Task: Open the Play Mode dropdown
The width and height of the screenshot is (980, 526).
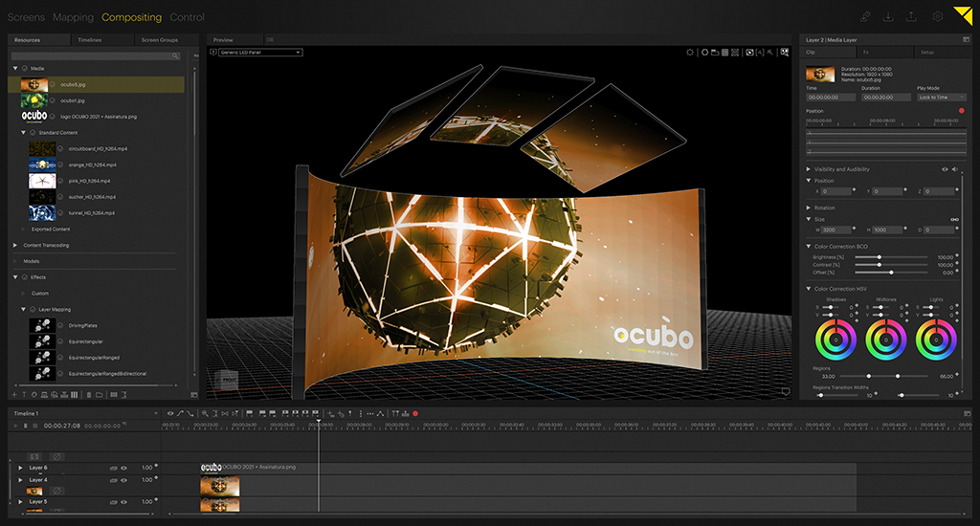Action: pyautogui.click(x=942, y=97)
